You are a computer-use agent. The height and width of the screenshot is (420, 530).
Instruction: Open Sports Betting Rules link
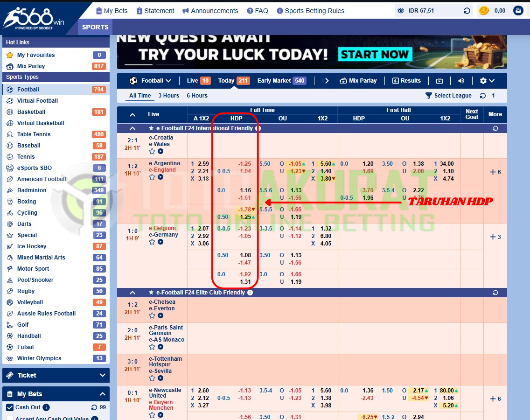pos(310,11)
